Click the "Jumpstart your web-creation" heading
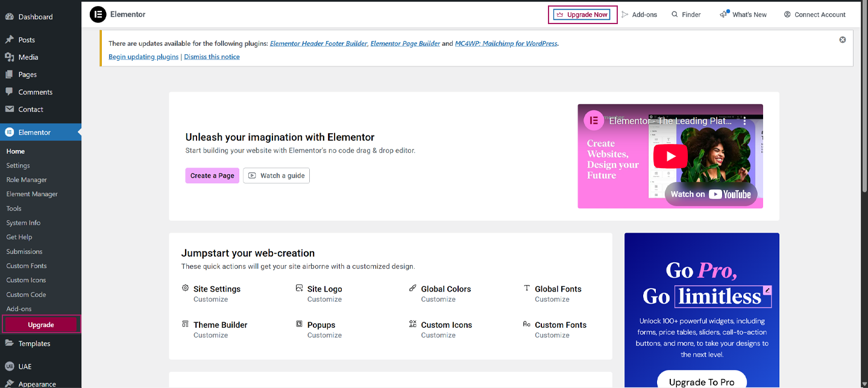The width and height of the screenshot is (868, 388). [x=248, y=253]
